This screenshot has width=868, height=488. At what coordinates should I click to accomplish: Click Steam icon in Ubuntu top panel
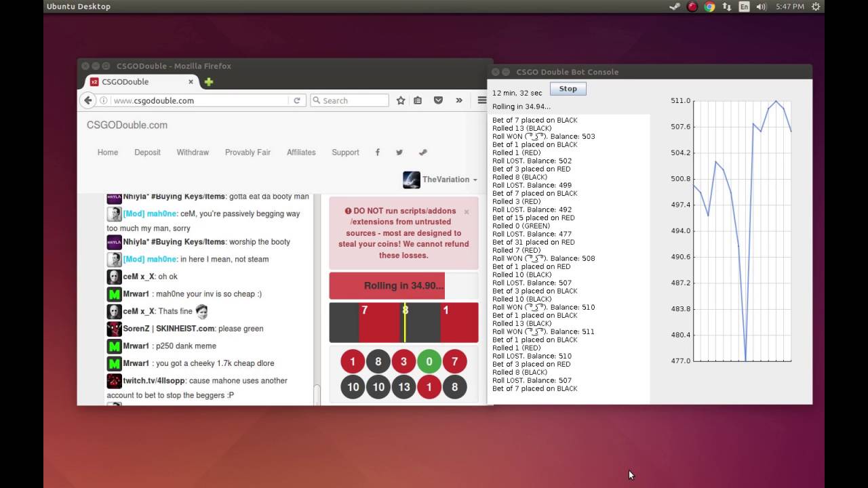675,7
